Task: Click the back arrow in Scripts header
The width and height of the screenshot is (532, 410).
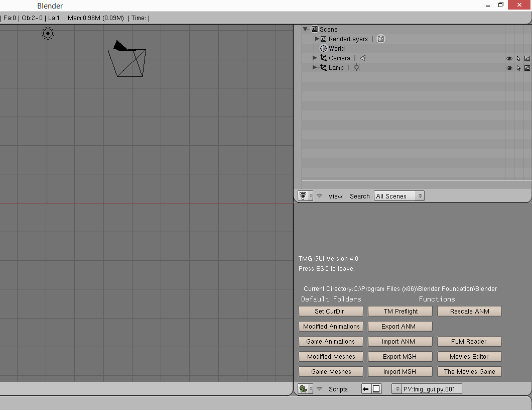Action: pyautogui.click(x=366, y=389)
